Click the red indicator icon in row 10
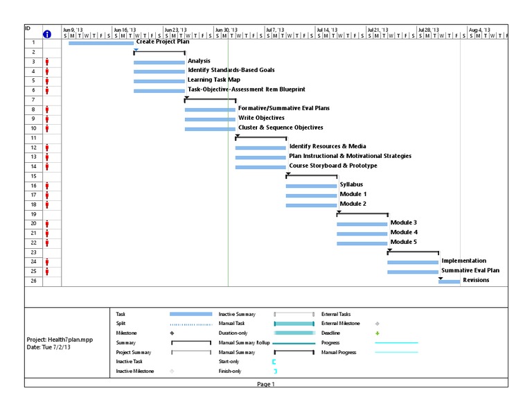 click(x=47, y=129)
